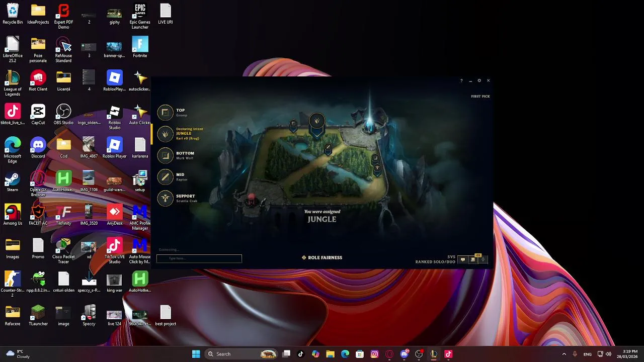Select the OBS Studio desktop icon
Image resolution: width=644 pixels, height=362 pixels.
[x=63, y=114]
